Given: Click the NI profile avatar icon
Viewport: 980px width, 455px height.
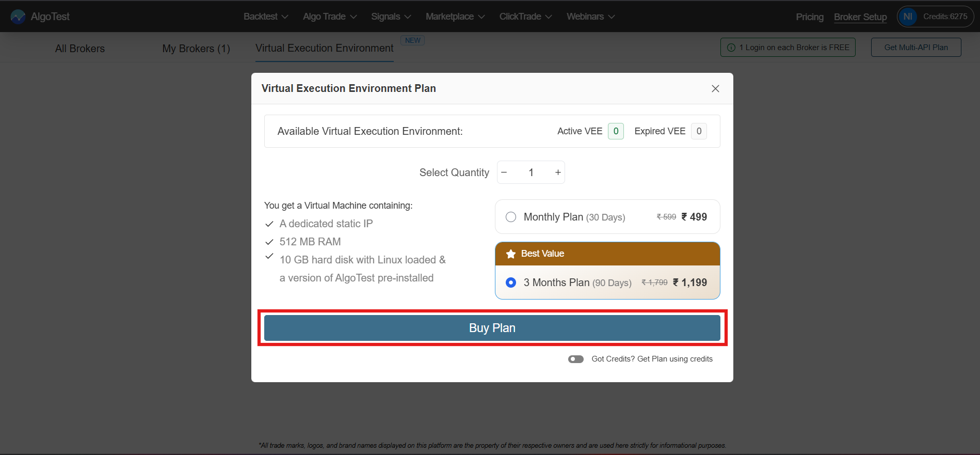Looking at the screenshot, I should coord(908,17).
